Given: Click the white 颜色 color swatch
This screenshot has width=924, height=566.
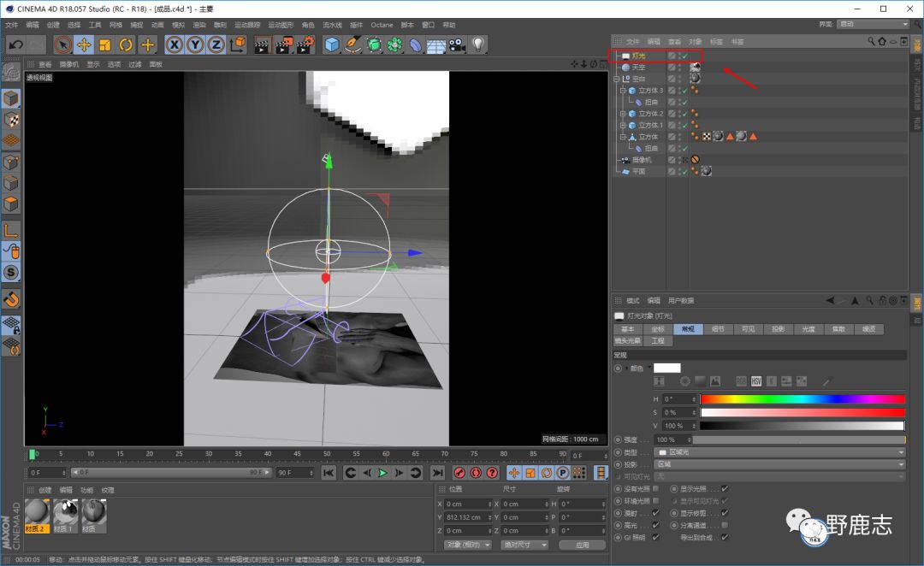Looking at the screenshot, I should [667, 368].
